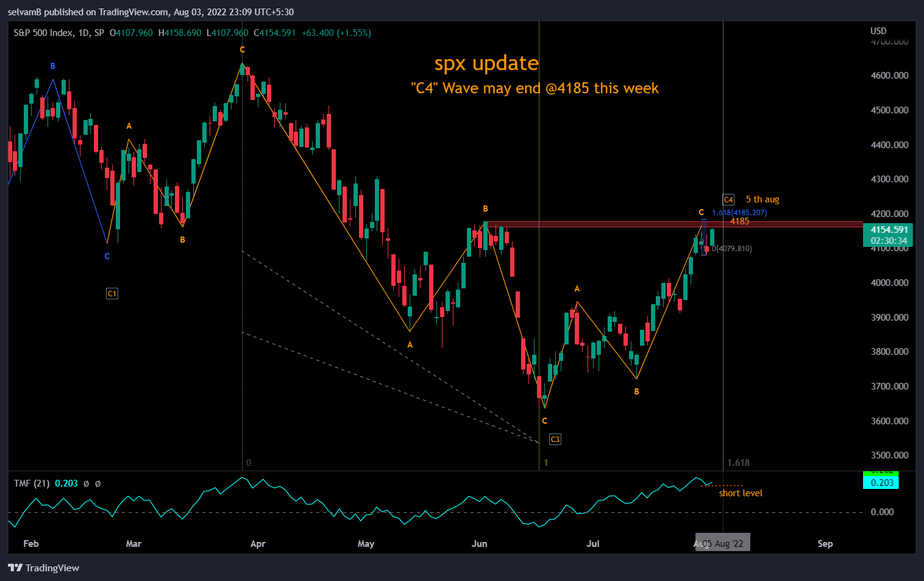Screen dimensions: 924x581
Task: Click the cyan 0.203 tag on the TMF axis
Action: point(881,483)
